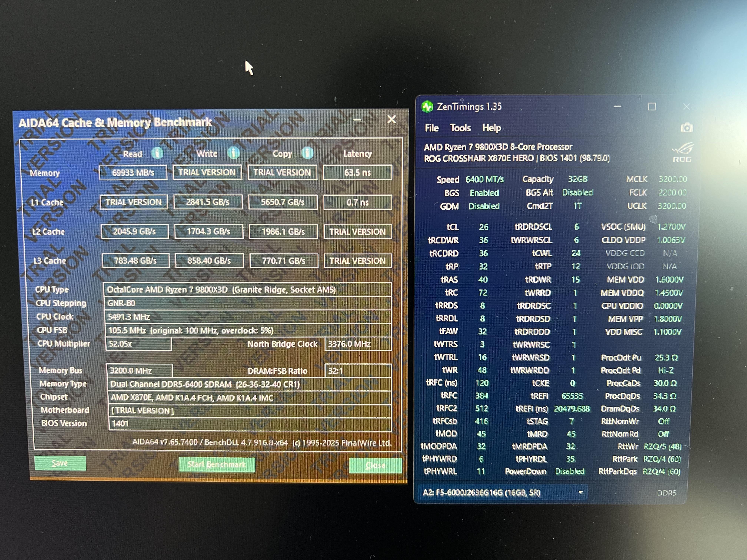Click the ZenTimings processor name text
Screen dimensions: 747x560
click(498, 147)
